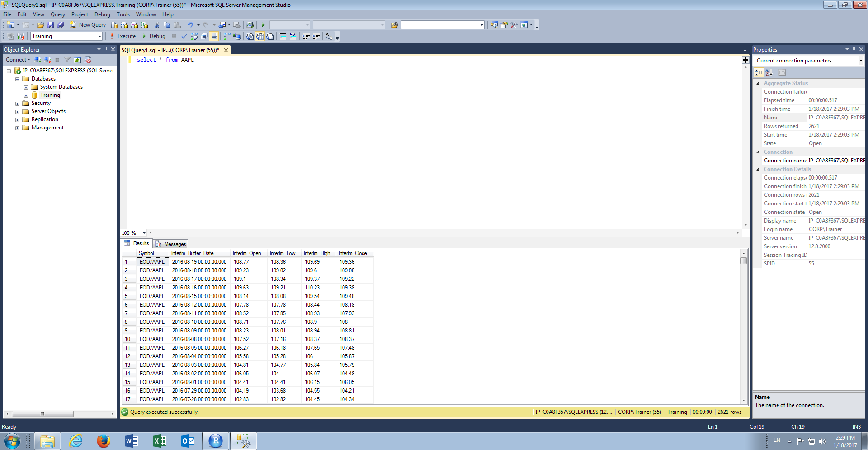The height and width of the screenshot is (450, 868).
Task: Switch to the Messages tab
Action: tap(171, 244)
